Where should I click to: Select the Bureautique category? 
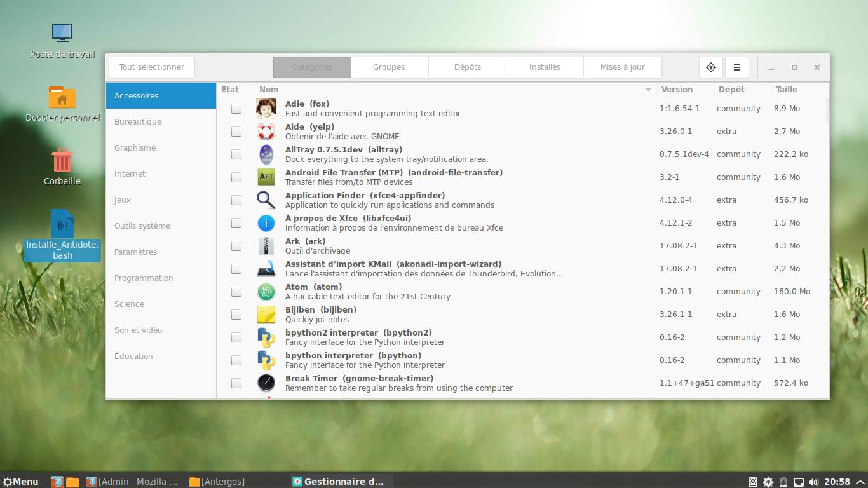pos(161,121)
